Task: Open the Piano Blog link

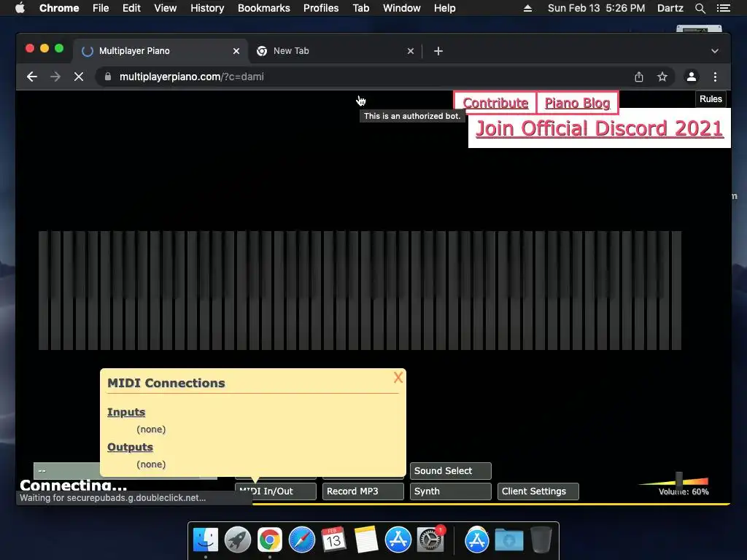Action: (578, 103)
